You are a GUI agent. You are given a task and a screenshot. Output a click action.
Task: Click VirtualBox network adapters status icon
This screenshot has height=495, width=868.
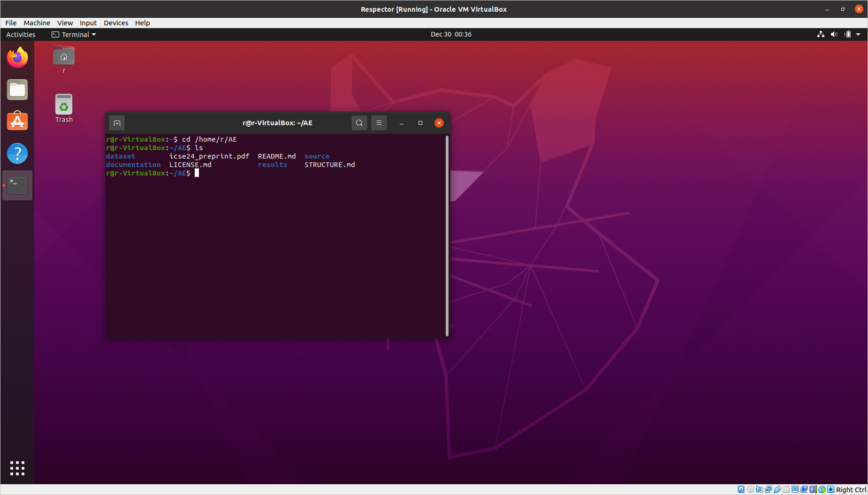tap(768, 489)
